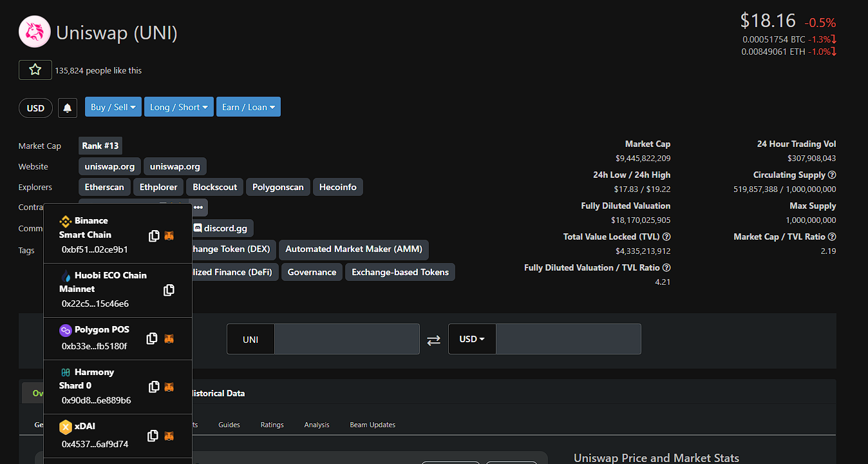Image resolution: width=868 pixels, height=464 pixels.
Task: Focus the USD amount input field
Action: [568, 339]
